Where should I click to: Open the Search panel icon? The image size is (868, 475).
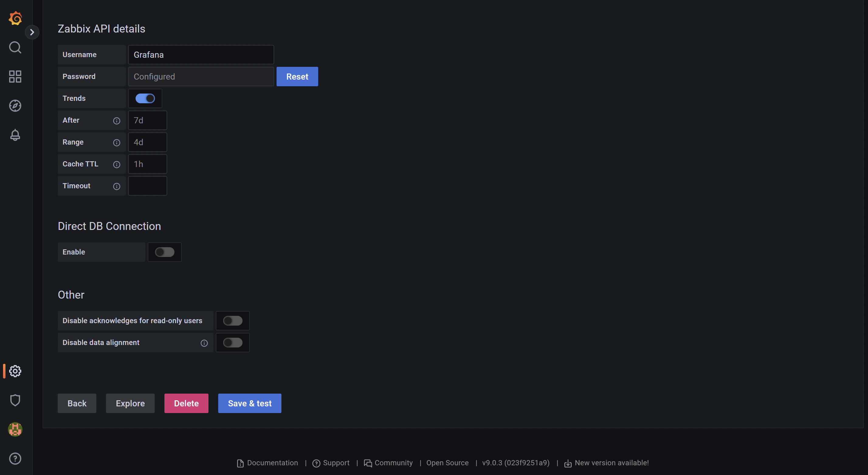(x=15, y=47)
